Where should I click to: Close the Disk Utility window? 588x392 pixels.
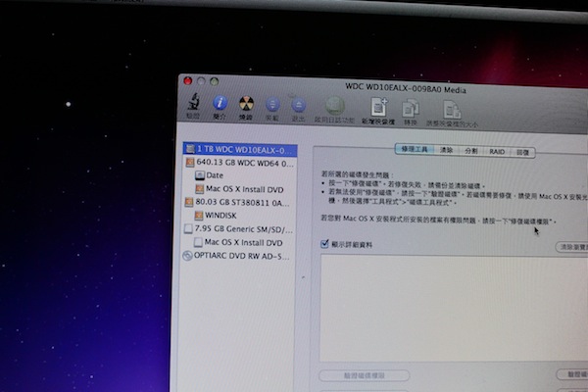click(188, 80)
